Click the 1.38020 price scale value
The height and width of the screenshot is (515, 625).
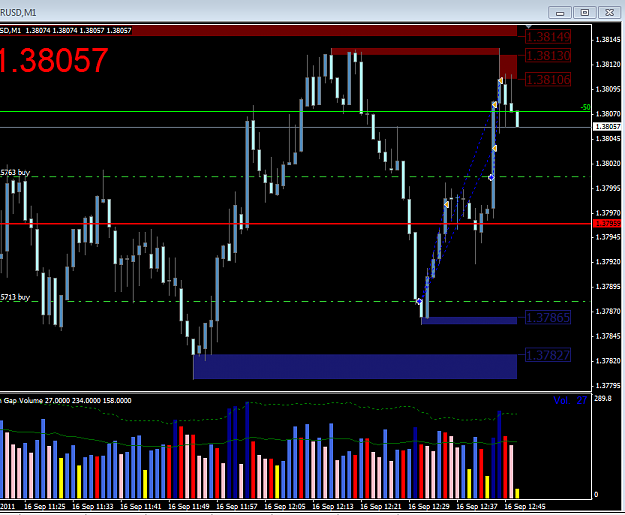[x=608, y=163]
